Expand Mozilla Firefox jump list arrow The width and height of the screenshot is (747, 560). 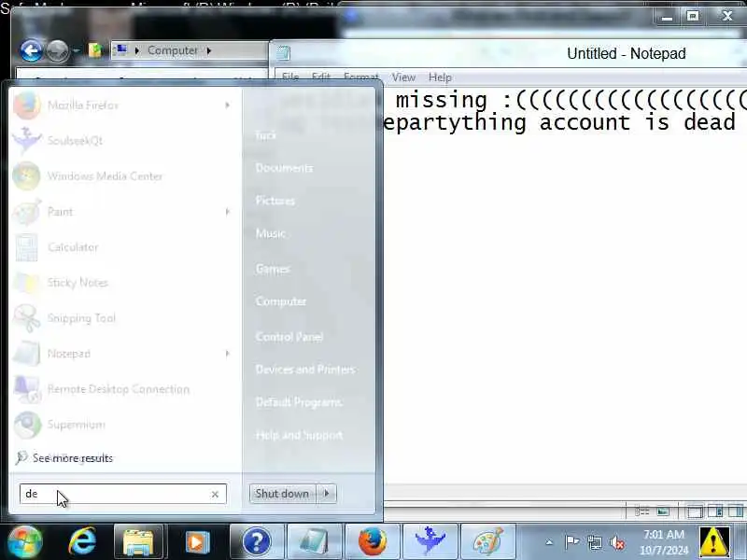click(x=227, y=105)
